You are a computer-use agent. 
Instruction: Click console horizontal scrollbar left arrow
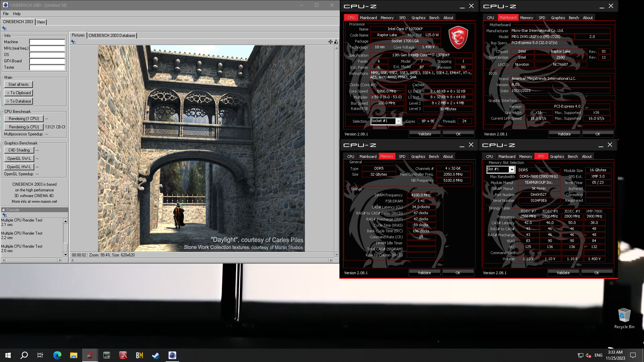coord(3,260)
